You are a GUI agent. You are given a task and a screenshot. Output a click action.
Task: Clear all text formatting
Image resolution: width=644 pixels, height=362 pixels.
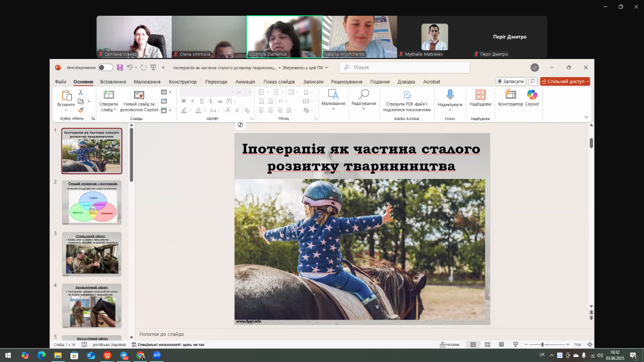[x=247, y=110]
